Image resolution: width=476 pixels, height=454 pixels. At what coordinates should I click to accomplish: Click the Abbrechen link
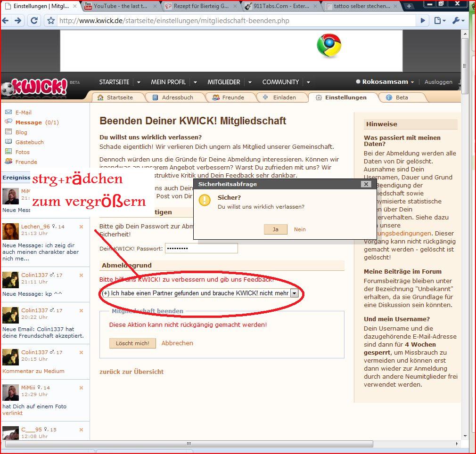click(177, 343)
